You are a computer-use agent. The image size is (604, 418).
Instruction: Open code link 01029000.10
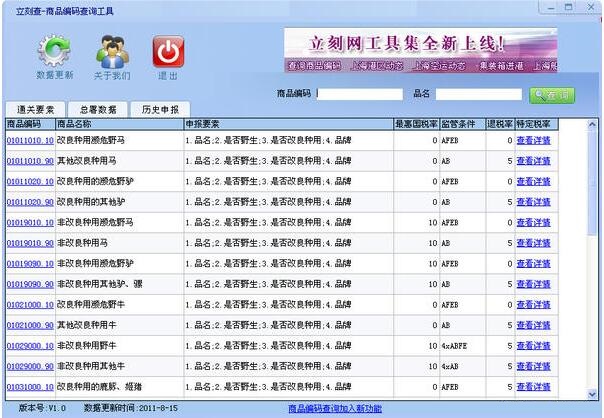point(30,346)
